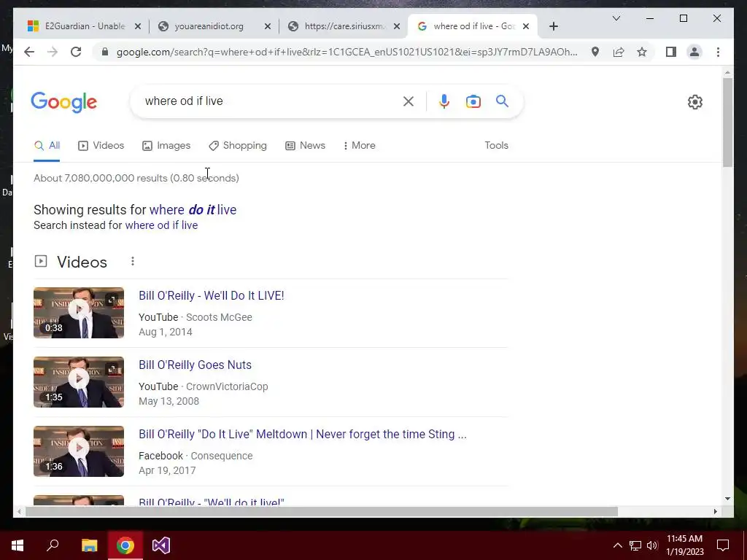Image resolution: width=747 pixels, height=560 pixels.
Task: Clear the search box with the X
Action: coord(409,101)
